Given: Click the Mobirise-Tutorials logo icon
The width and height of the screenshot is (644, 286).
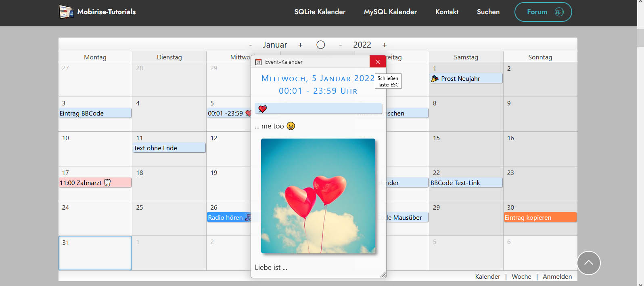Looking at the screenshot, I should [x=66, y=12].
